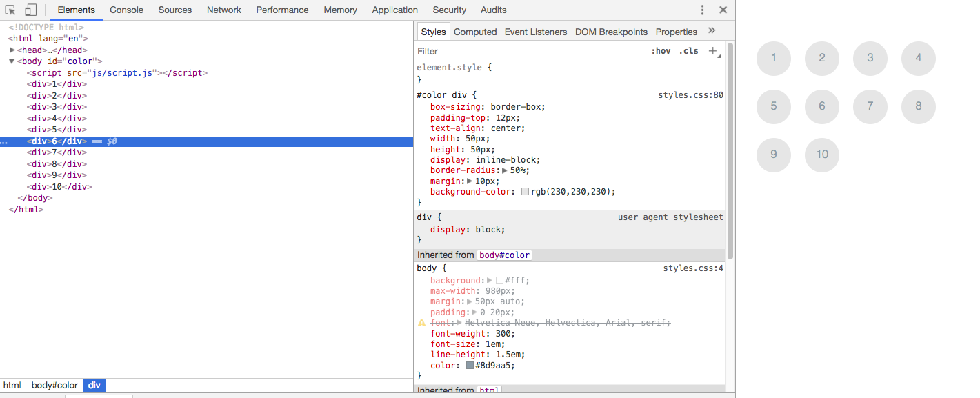Open the background-color rgb(230,230,230) swatch
The width and height of the screenshot is (980, 398).
[525, 192]
